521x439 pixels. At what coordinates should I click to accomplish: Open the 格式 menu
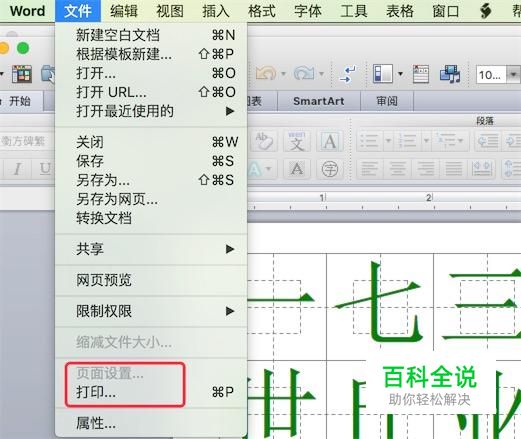(262, 11)
